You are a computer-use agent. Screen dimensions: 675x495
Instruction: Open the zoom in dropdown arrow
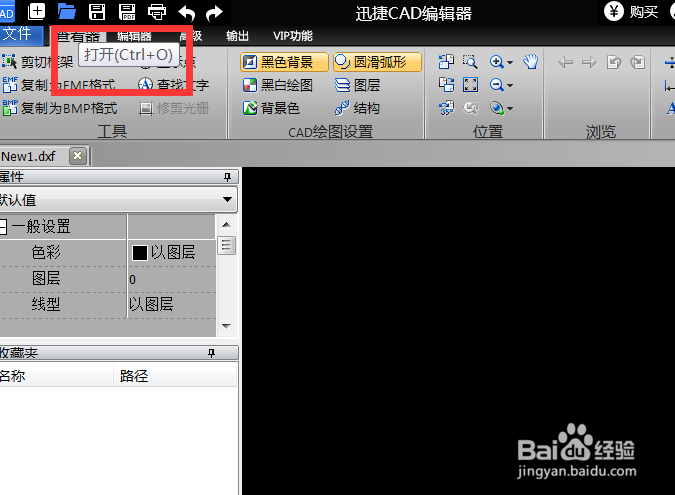point(510,63)
